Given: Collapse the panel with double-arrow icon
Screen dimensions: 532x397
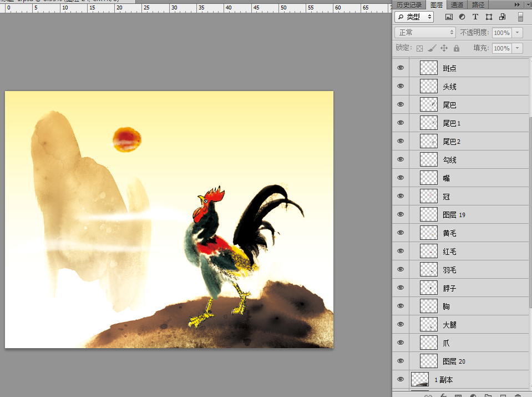Looking at the screenshot, I should (x=517, y=5).
